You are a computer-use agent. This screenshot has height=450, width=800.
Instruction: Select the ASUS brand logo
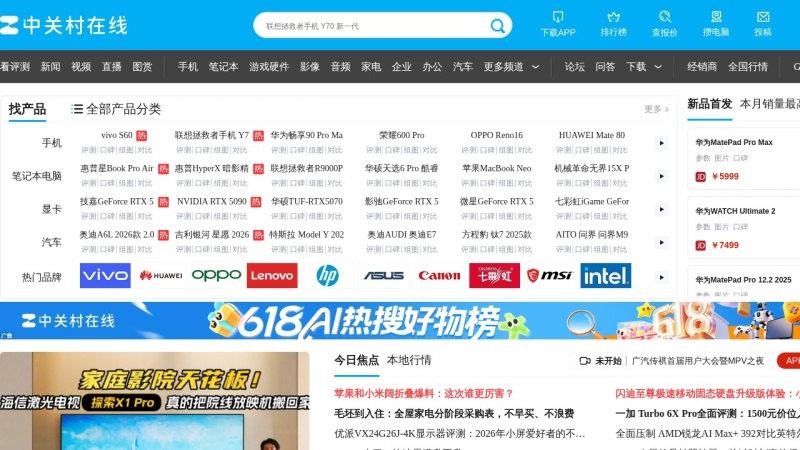click(383, 276)
